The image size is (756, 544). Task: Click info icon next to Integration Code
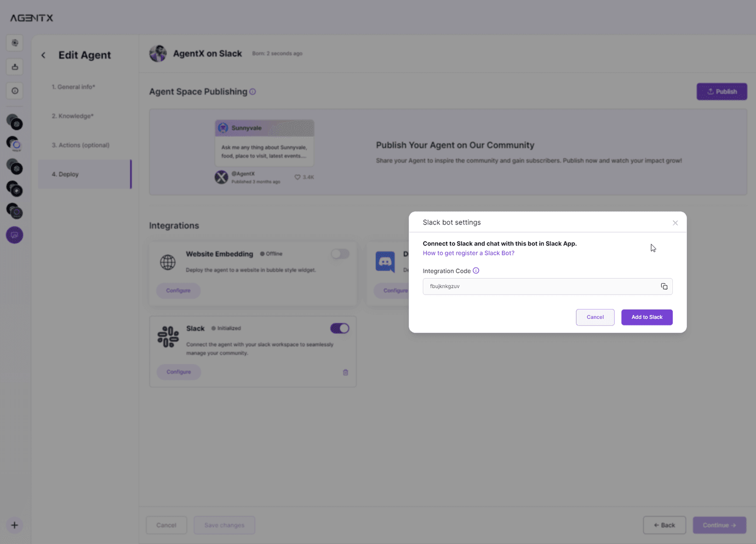(x=476, y=271)
